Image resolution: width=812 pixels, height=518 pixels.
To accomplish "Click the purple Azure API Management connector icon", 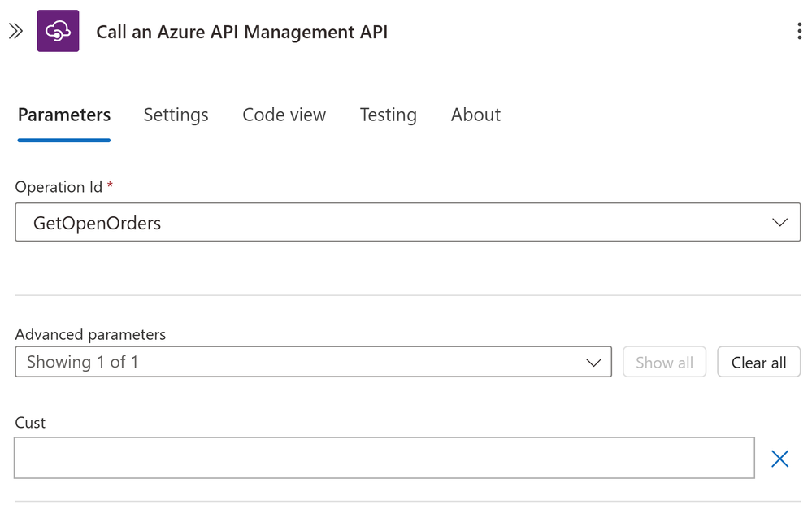I will coord(58,31).
